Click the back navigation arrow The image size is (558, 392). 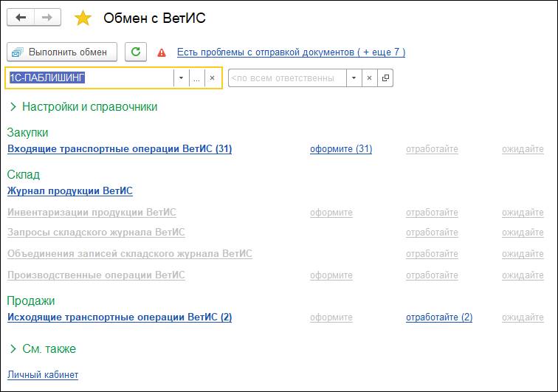pyautogui.click(x=21, y=18)
